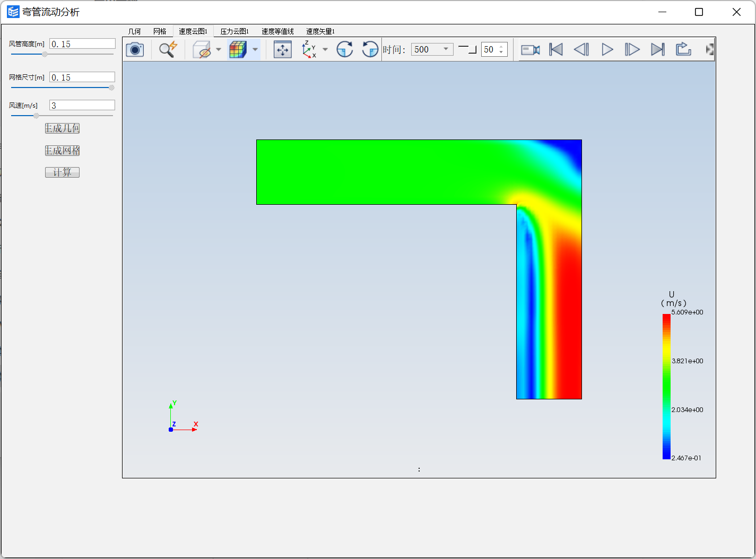Play the animation

click(607, 50)
